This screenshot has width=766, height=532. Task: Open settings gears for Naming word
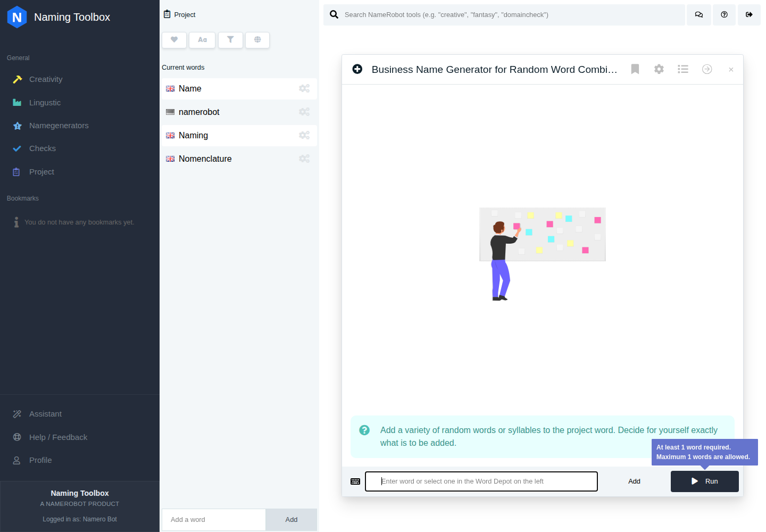304,136
